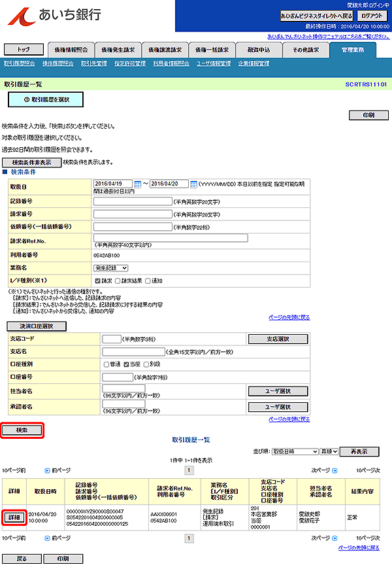The image size is (392, 569).
Task: Toggle 請求 checkbox
Action: point(97,281)
